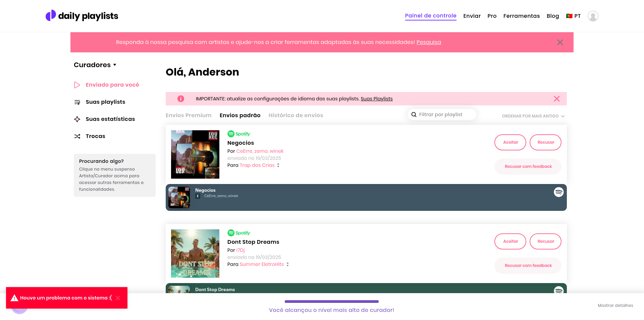Click the Spotify icon in Negocios player
This screenshot has width=644, height=320.
(x=558, y=192)
